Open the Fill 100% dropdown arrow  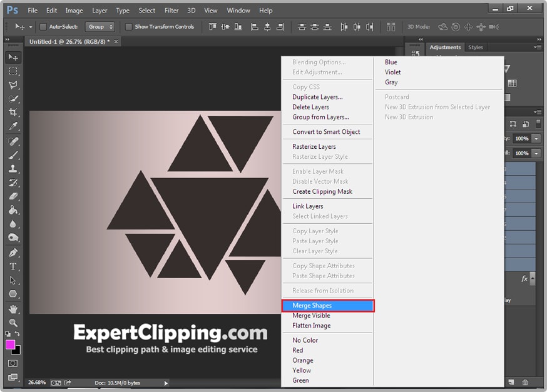[x=536, y=153]
